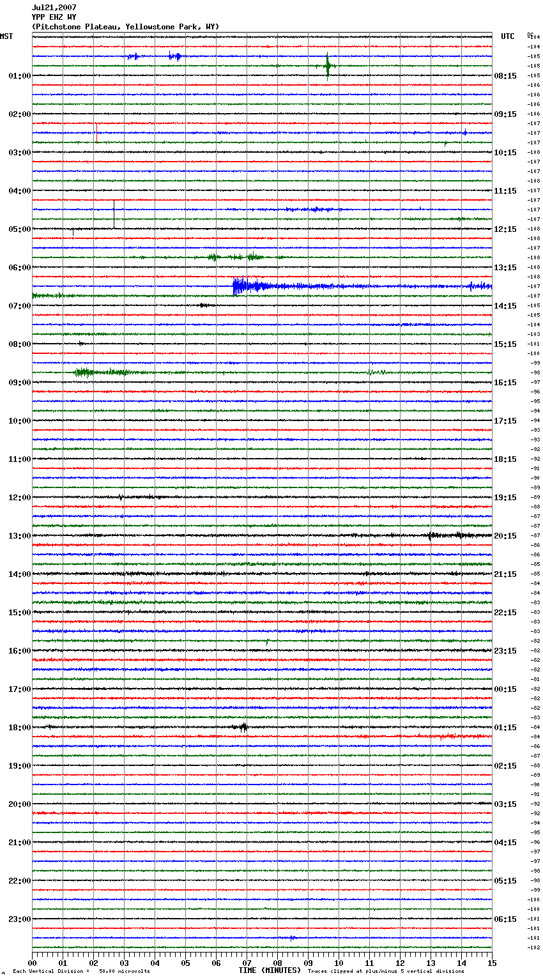
Task: Click the 05:15 UTC time label
Action: point(505,881)
